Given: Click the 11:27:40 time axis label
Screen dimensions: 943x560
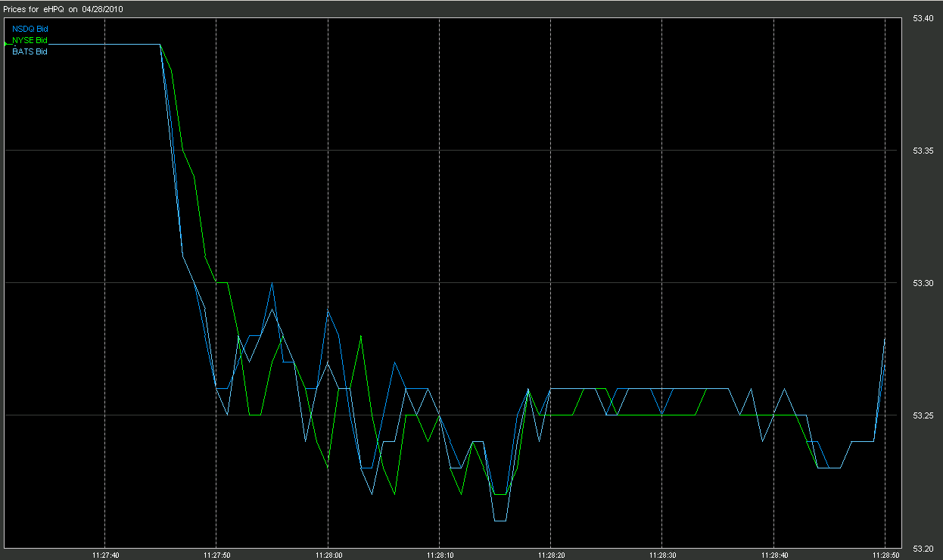Looking at the screenshot, I should click(x=104, y=555).
